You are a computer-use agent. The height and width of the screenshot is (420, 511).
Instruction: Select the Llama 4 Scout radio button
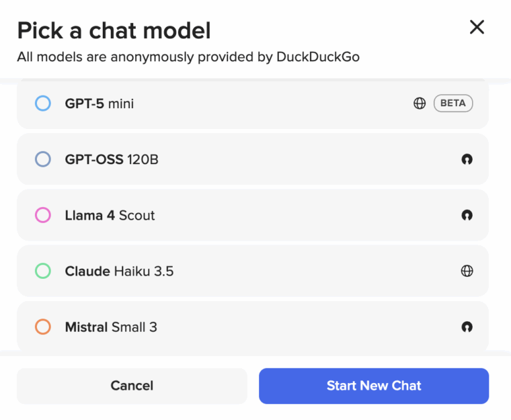[x=43, y=215]
